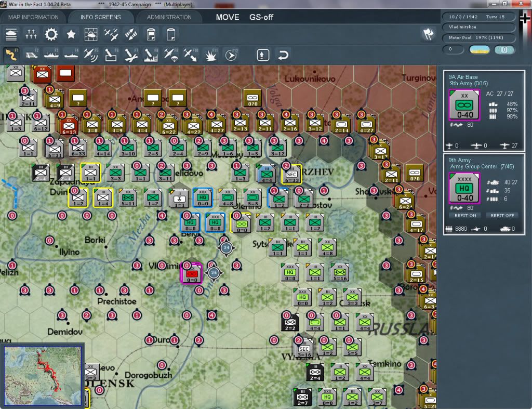Click the undo return-arrow icon
The height and width of the screenshot is (409, 532).
pyautogui.click(x=283, y=55)
